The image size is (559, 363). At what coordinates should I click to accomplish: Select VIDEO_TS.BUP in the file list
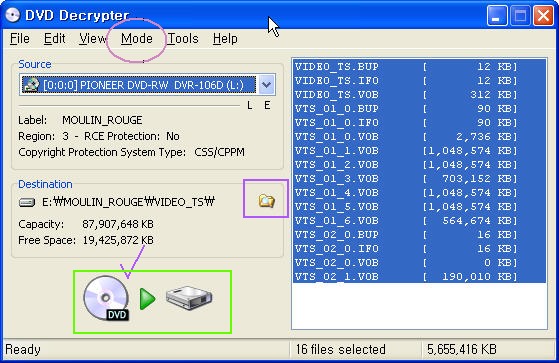[419, 67]
